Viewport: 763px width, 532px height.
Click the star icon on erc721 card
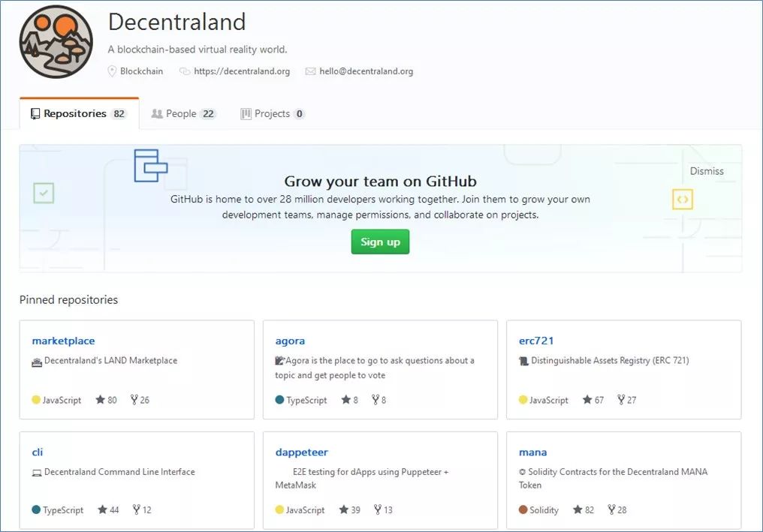(587, 400)
